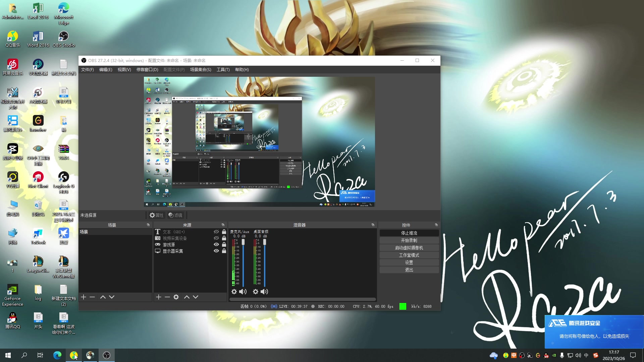
Task: Move source down with the down arrow in 来源 panel
Action: pos(196,297)
